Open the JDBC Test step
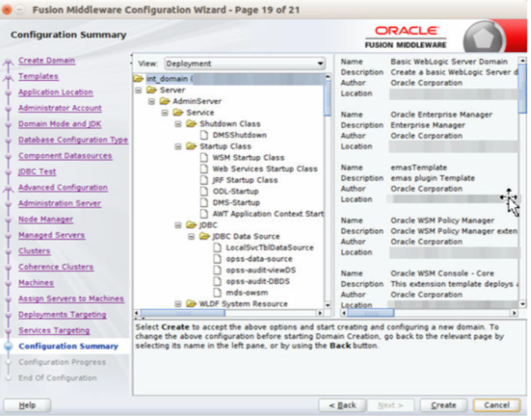Screen dimensions: 531x420 38,171
